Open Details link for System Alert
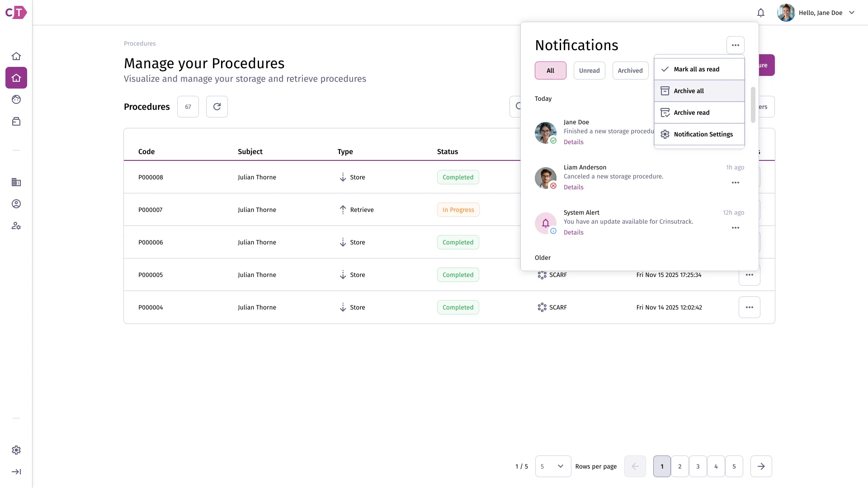 pyautogui.click(x=573, y=232)
